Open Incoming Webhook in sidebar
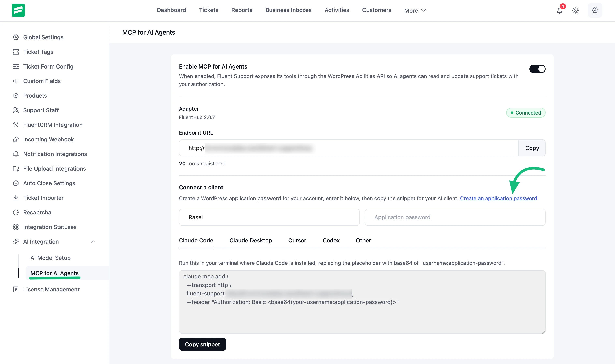Screen dimensions: 615x364 point(48,139)
